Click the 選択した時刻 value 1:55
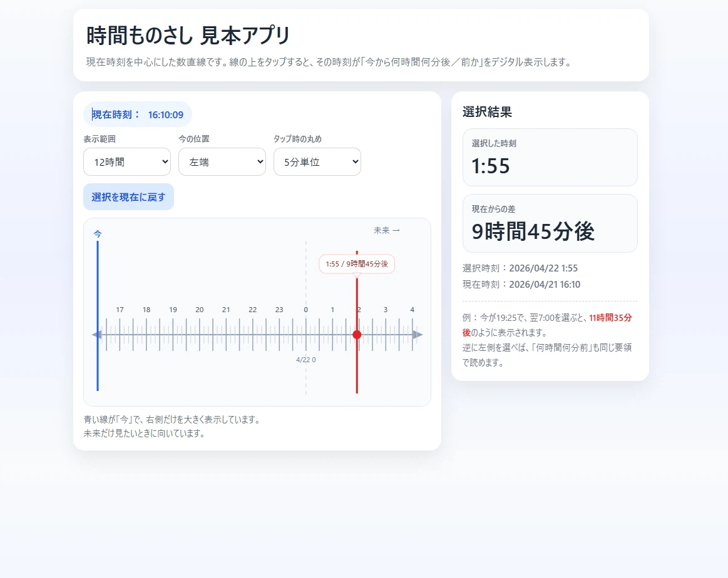 [x=491, y=166]
